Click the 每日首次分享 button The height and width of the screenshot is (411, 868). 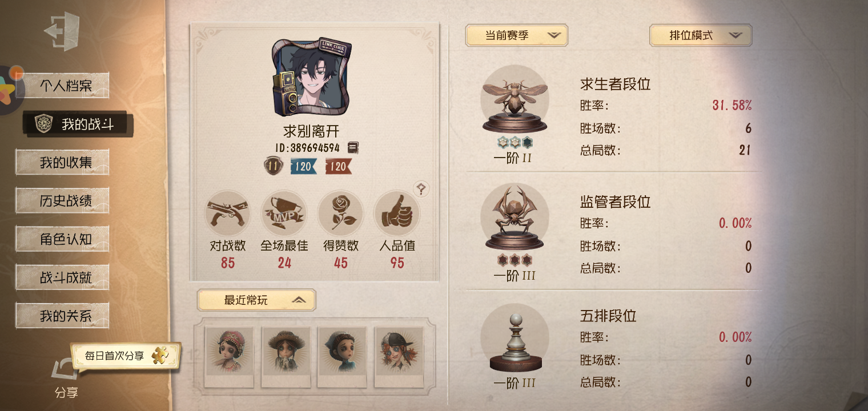[x=125, y=356]
